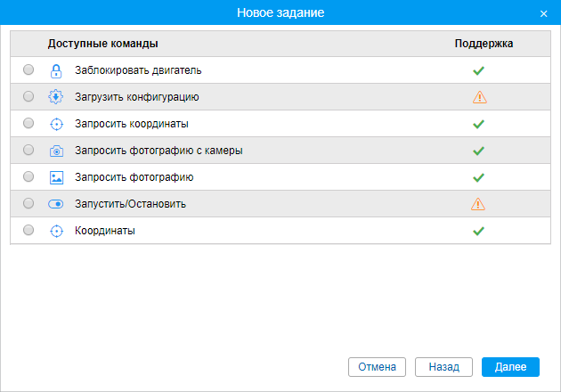Image resolution: width=561 pixels, height=392 pixels.
Task: Click the Доступные команды column header
Action: pos(103,43)
